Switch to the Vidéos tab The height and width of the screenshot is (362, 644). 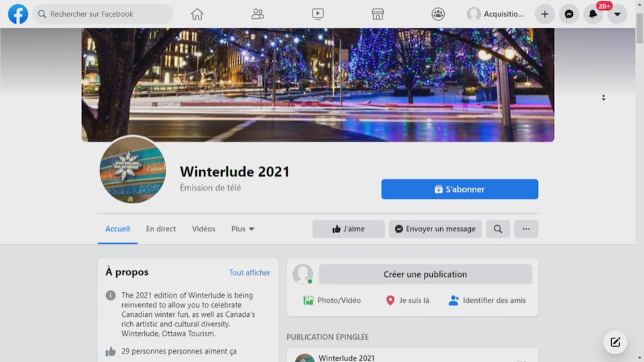click(203, 229)
